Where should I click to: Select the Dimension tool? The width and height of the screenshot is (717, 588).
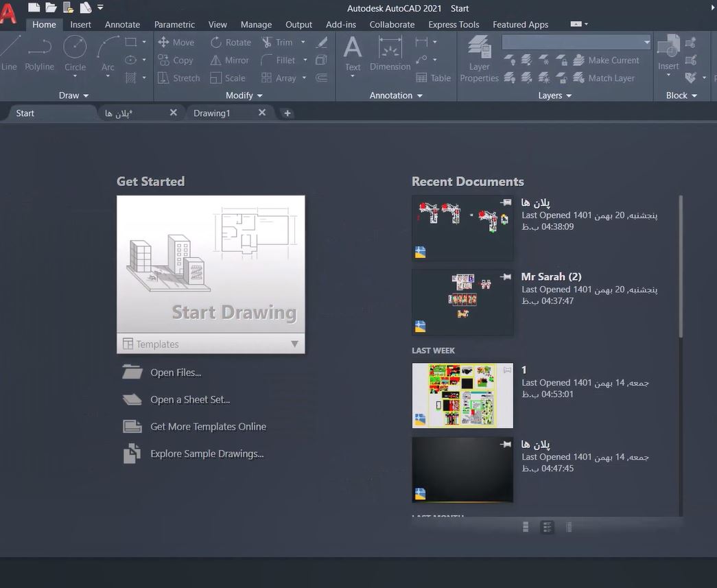click(390, 54)
